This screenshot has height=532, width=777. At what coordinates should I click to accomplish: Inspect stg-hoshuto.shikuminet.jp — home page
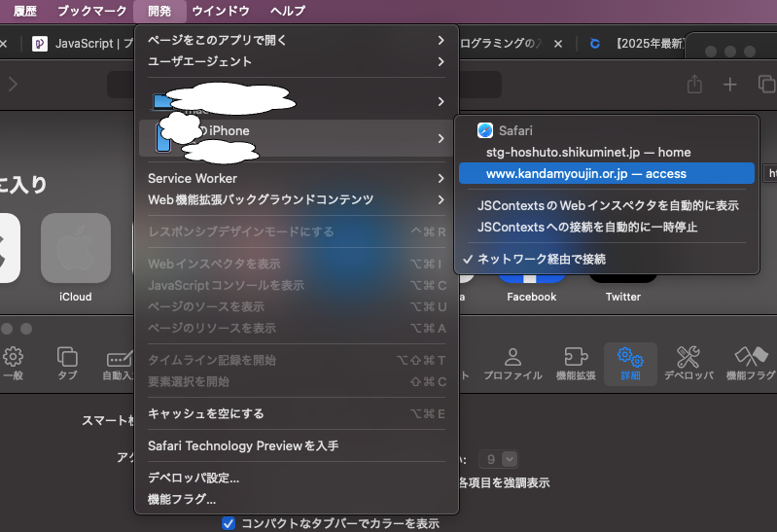(x=607, y=153)
